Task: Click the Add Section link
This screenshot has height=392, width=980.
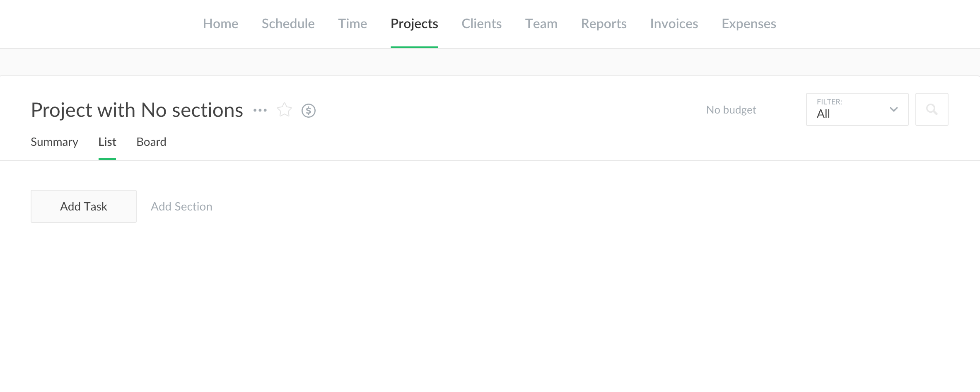Action: (x=181, y=206)
